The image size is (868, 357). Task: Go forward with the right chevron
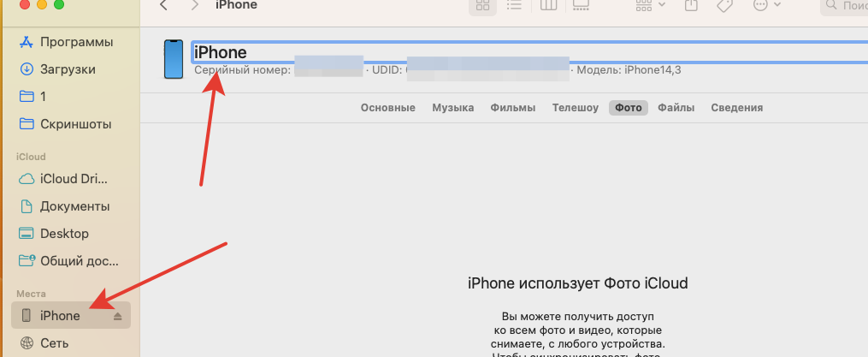point(194,5)
